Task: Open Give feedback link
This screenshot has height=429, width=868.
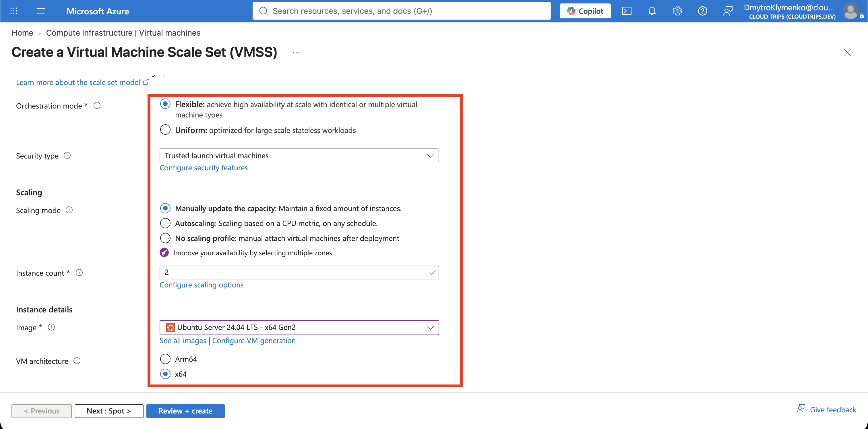Action: [x=827, y=409]
